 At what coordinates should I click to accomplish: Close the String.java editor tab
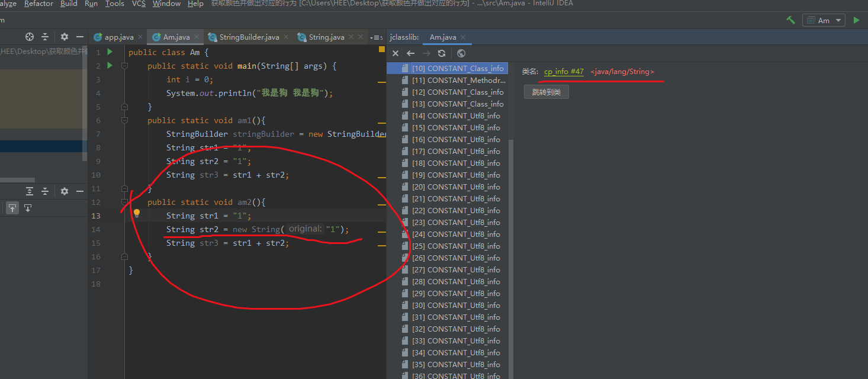[352, 37]
